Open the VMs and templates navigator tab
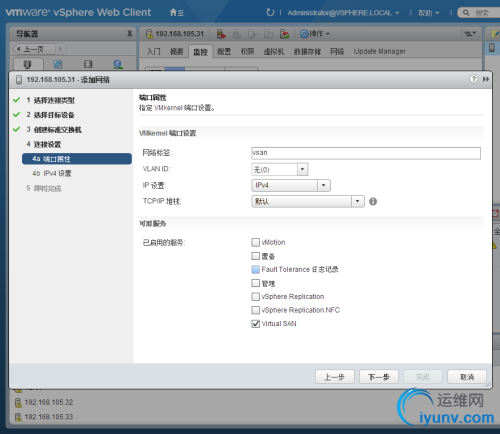Screen dimensions: 500x434 point(58,64)
